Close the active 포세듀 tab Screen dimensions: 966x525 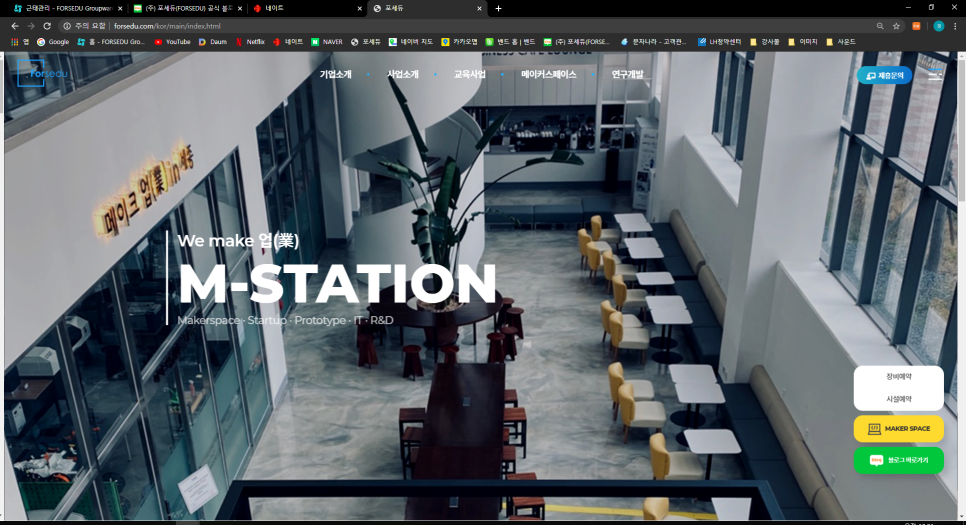[x=479, y=9]
